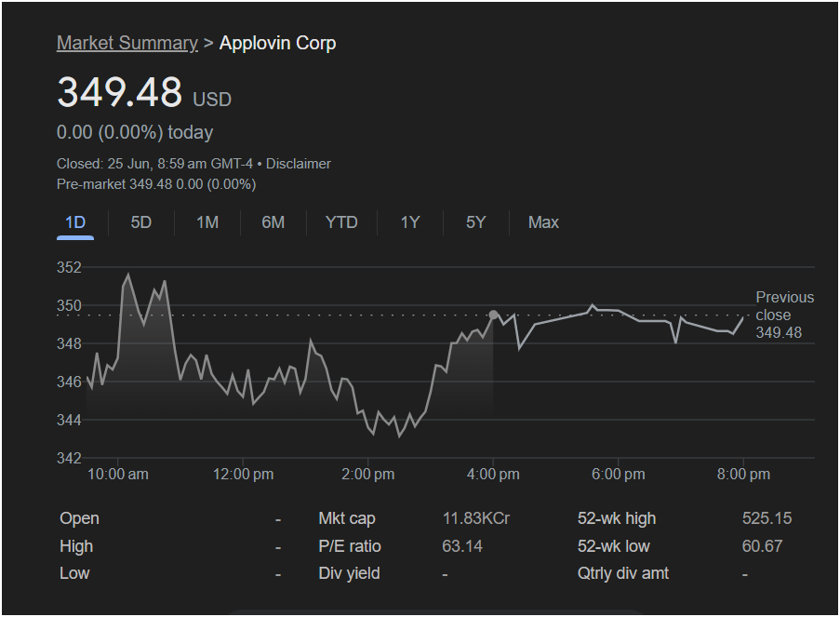Click the 344 price axis label
Screen dimensions: 840x617
pos(69,420)
